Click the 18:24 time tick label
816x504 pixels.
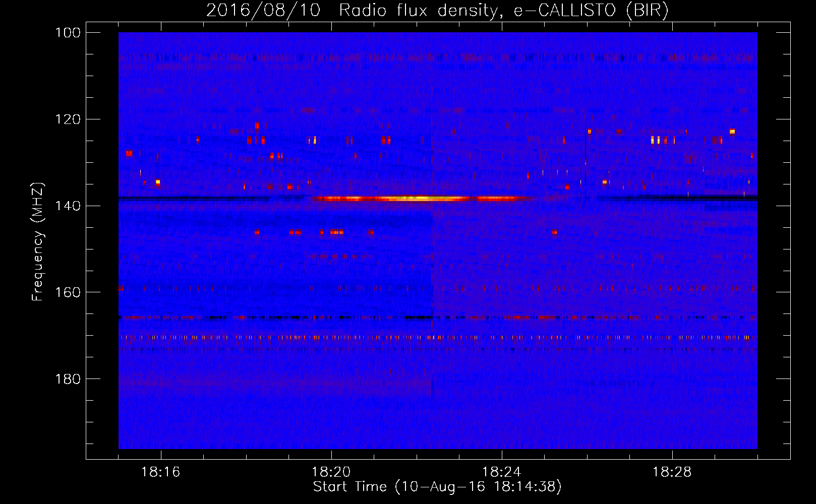pos(502,472)
